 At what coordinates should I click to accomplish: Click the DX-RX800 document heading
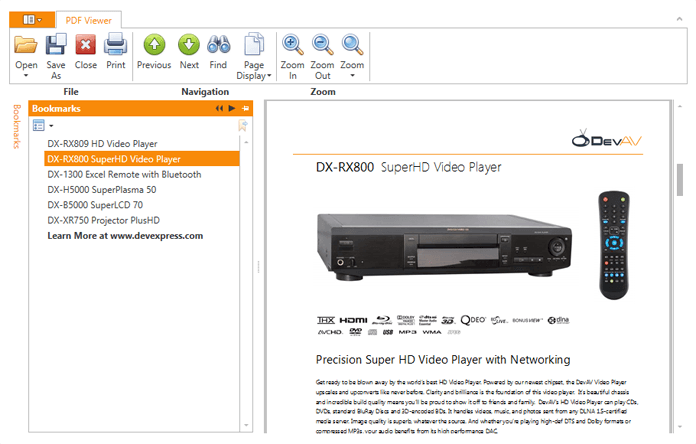click(408, 167)
